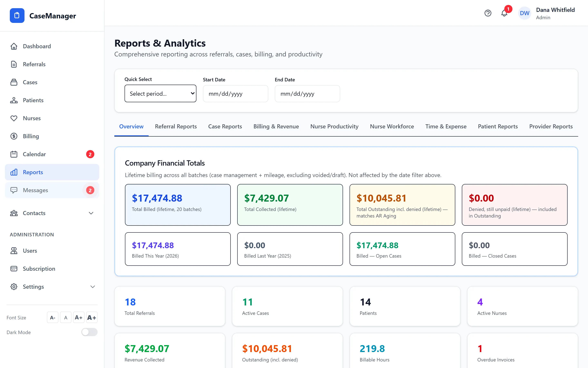Click the End Date input field

click(x=307, y=94)
